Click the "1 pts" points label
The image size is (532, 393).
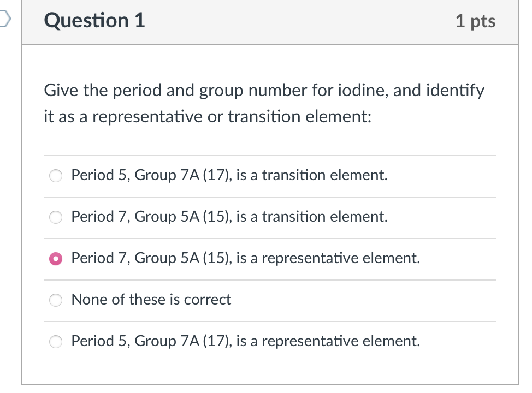pos(475,21)
